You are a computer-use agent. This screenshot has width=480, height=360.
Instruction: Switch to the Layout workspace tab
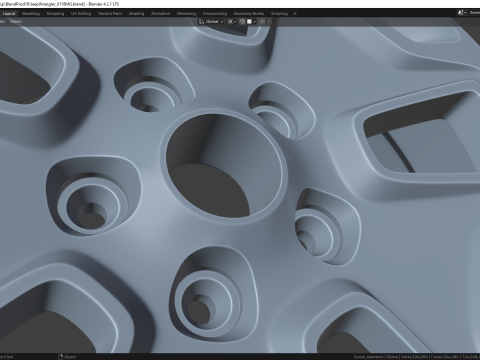[x=9, y=14]
